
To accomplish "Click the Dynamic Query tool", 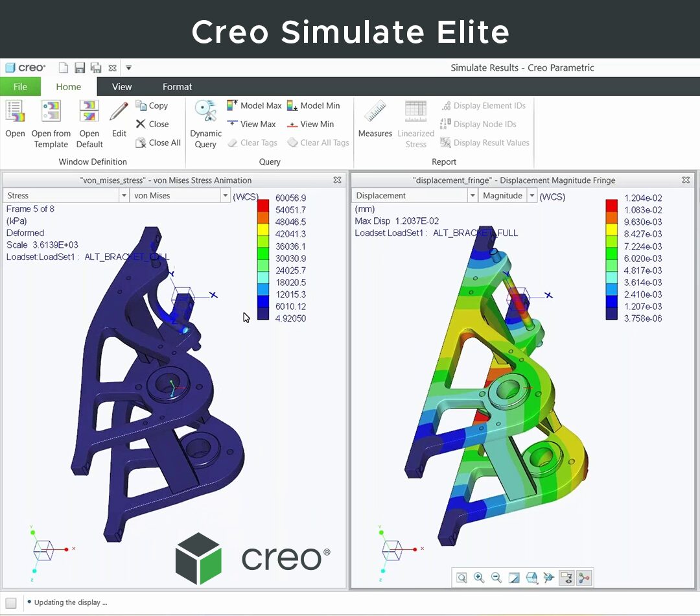I will pos(205,124).
